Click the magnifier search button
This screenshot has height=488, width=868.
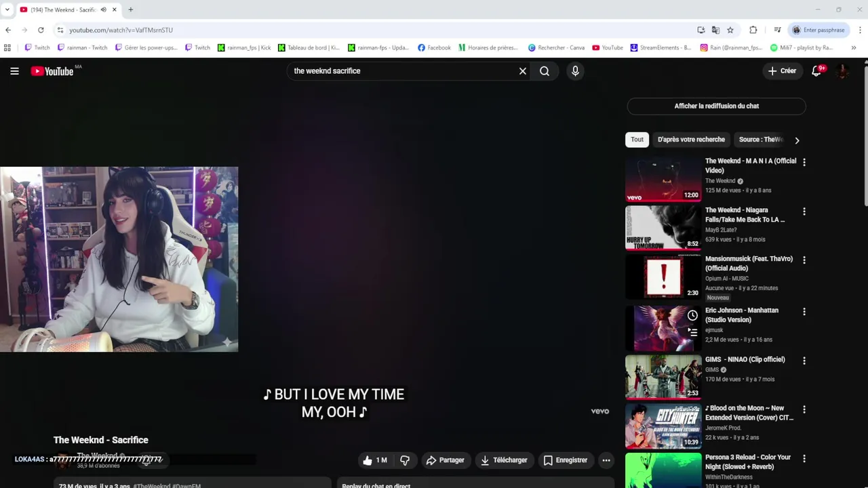pos(545,71)
